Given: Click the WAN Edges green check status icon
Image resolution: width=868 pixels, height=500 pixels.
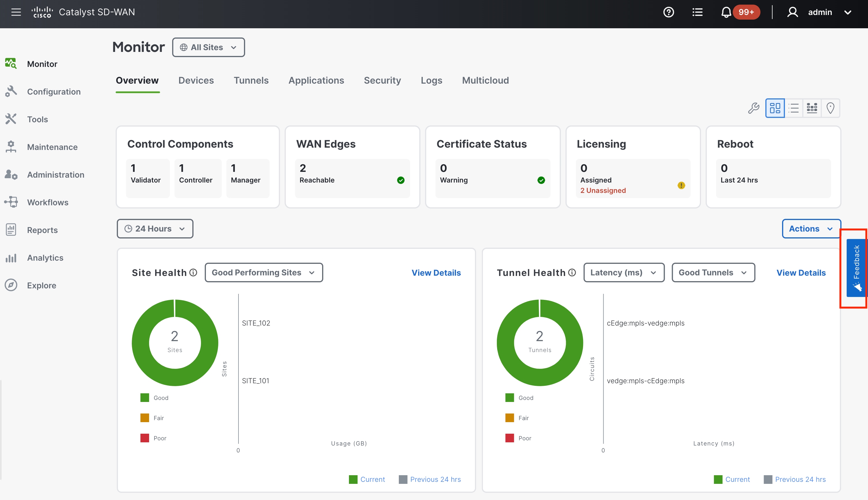Looking at the screenshot, I should (400, 180).
